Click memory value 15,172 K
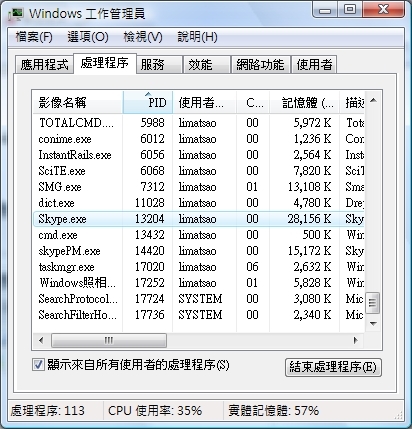Viewport: 412px width, 429px height. pos(310,251)
